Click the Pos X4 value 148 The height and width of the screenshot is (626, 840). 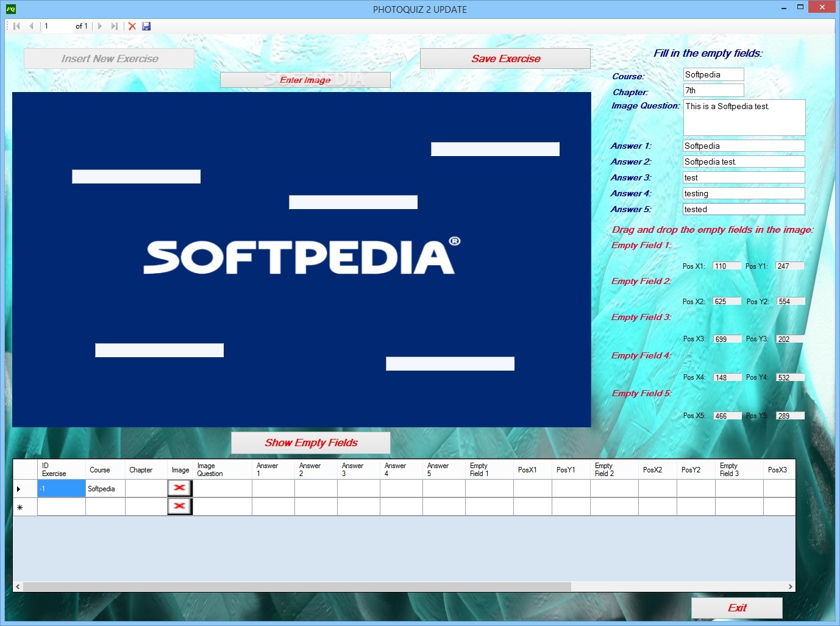point(728,377)
